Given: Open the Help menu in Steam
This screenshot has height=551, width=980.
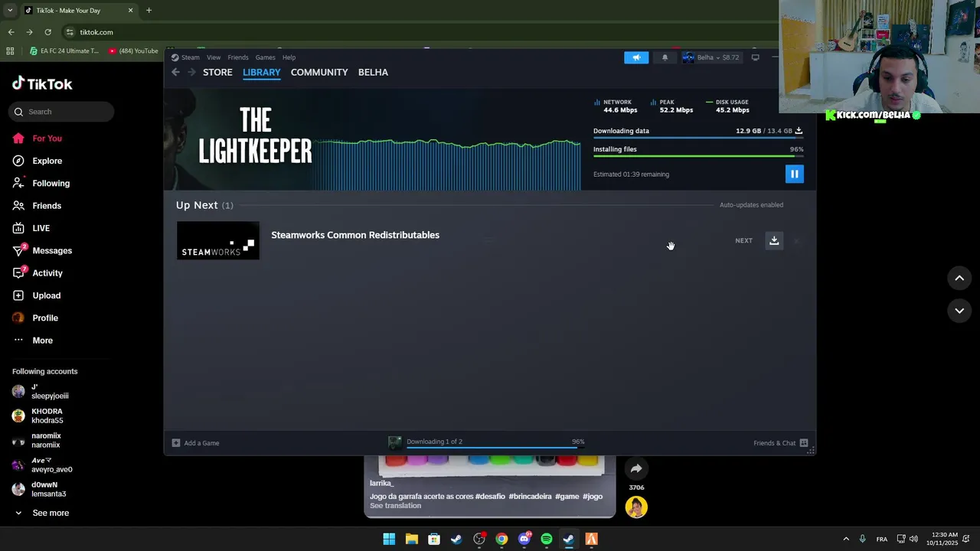Looking at the screenshot, I should click(x=289, y=57).
